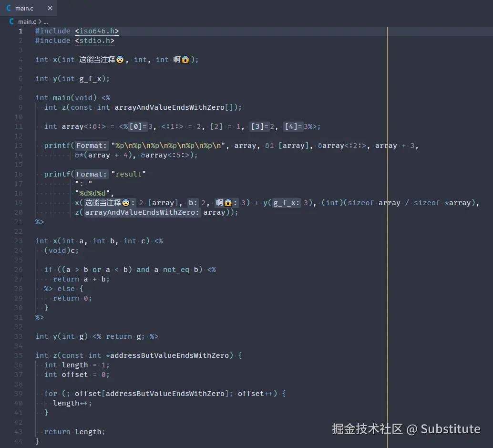Click the Format: inlay hint on line 13

(91, 146)
